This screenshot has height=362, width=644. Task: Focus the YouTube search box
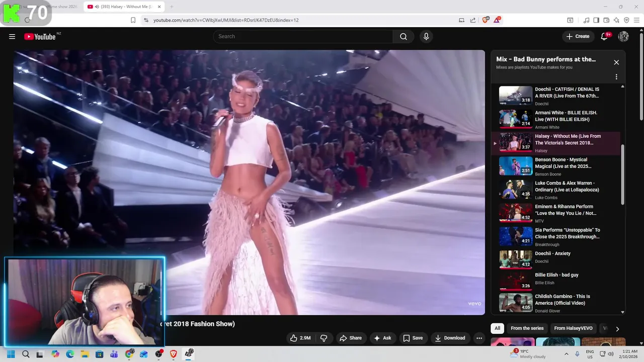[x=303, y=36]
